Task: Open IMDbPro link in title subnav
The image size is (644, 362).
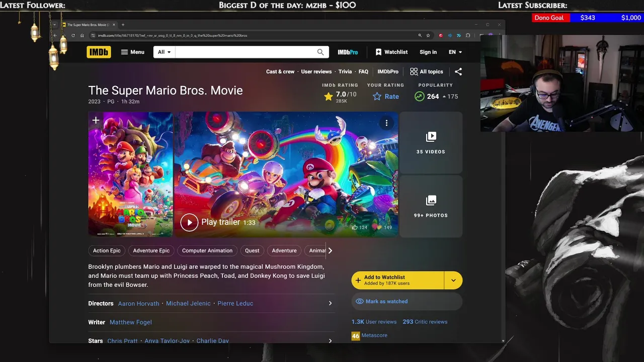Action: [388, 71]
